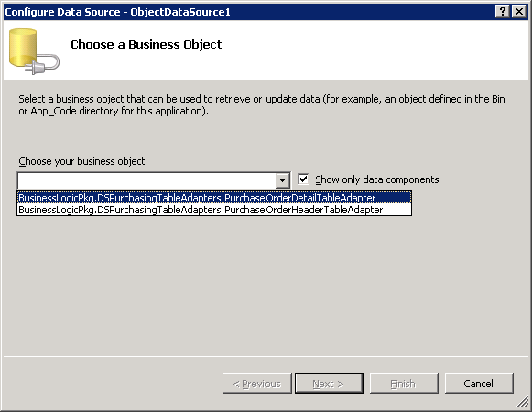Click the instruction text about App_Code directory

pos(262,105)
